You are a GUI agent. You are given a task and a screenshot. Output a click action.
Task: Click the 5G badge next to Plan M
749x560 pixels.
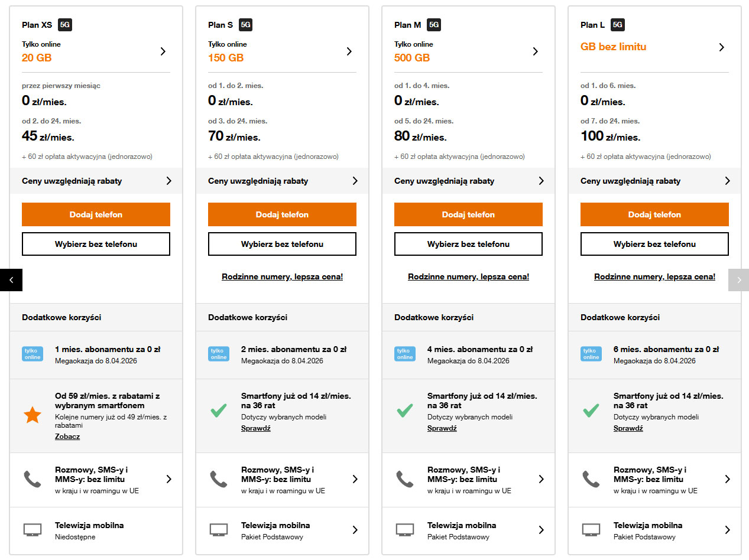coord(434,25)
